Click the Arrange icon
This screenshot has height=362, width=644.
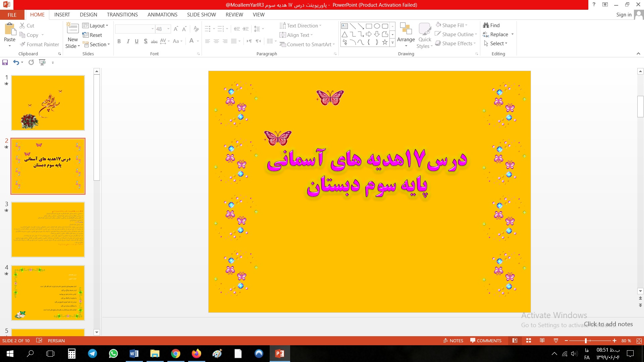click(406, 30)
